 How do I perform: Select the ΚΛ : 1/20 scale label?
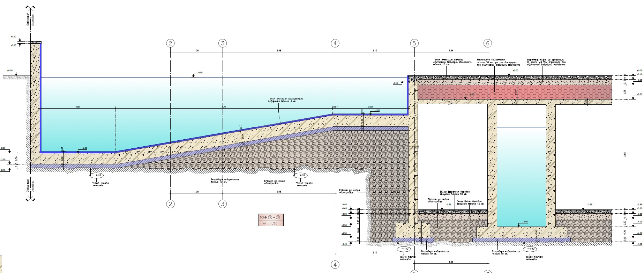click(x=271, y=223)
